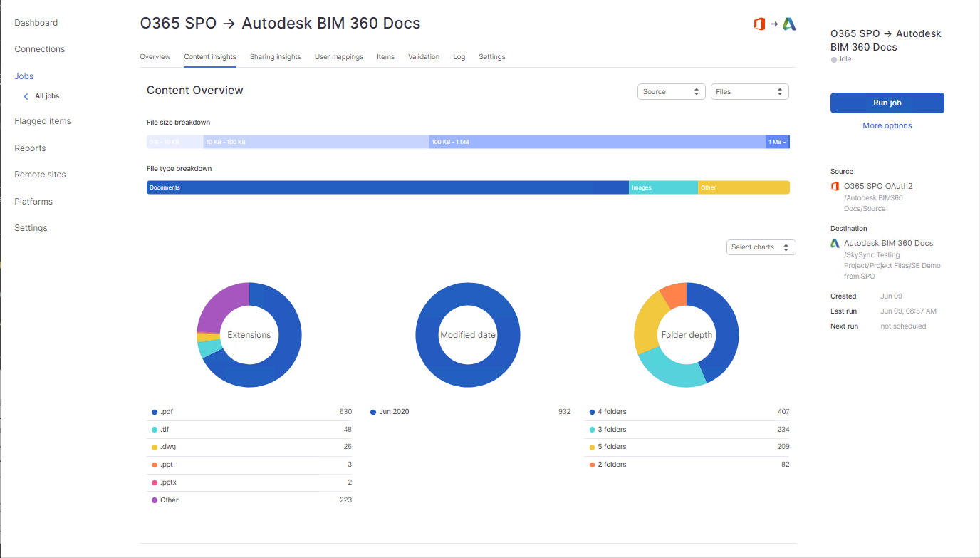
Task: Click the back chevron beside All jobs
Action: click(x=26, y=96)
